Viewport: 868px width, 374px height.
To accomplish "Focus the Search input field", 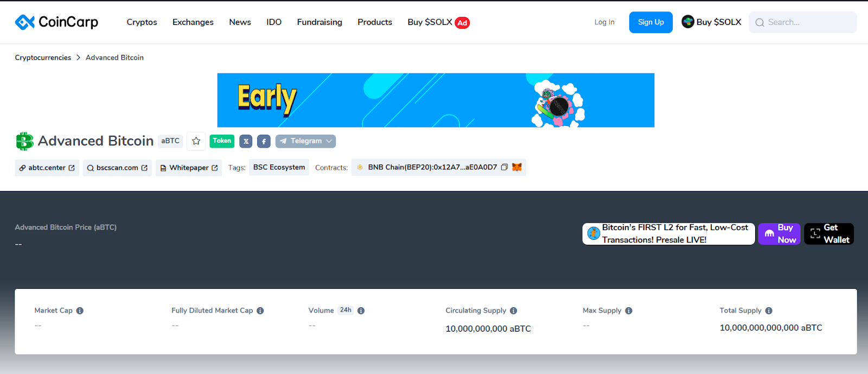I will coord(803,22).
